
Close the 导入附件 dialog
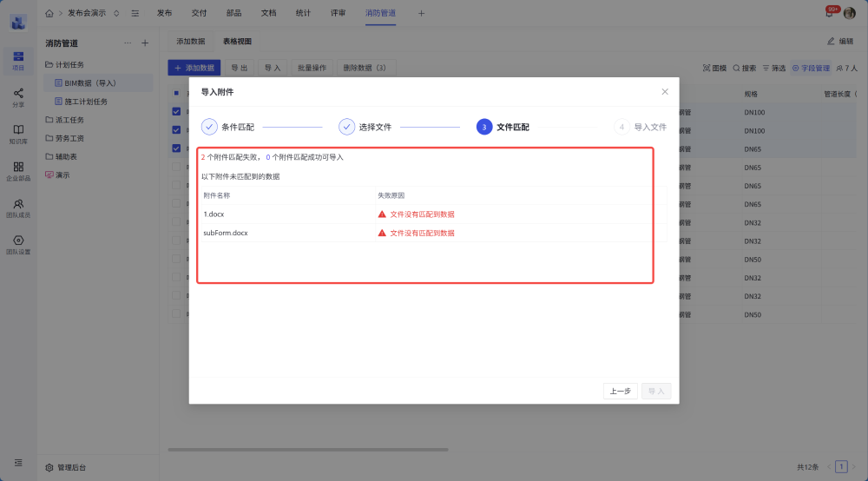tap(665, 91)
